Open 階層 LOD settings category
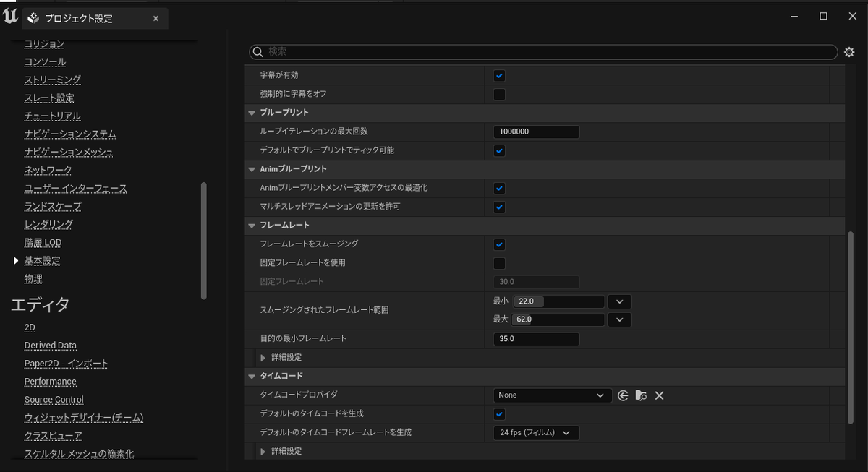868x472 pixels. pos(43,243)
